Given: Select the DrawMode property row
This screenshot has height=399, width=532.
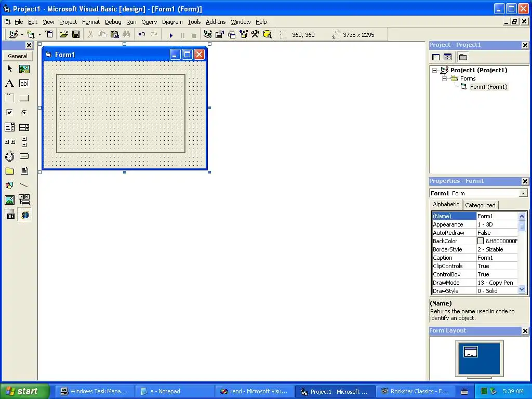Looking at the screenshot, I should click(475, 283).
